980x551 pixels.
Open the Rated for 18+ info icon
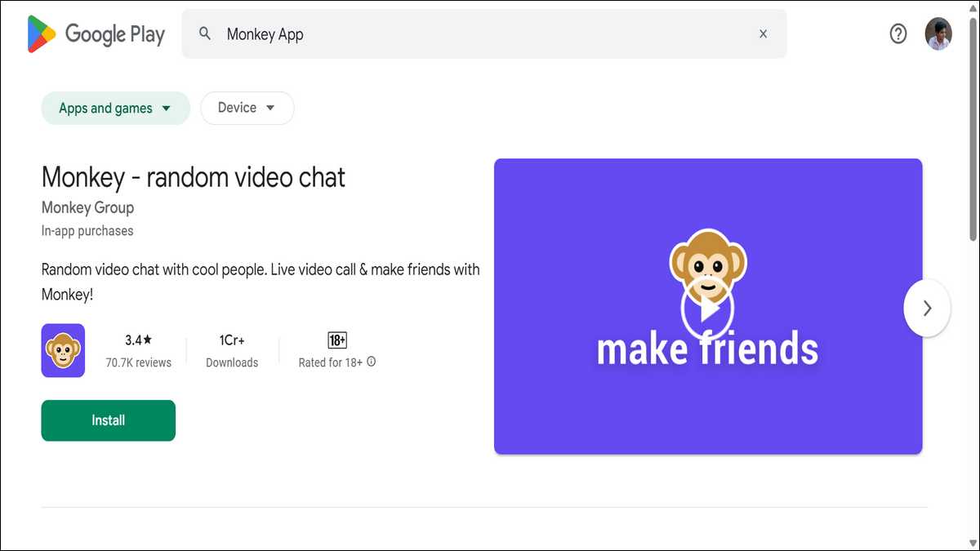pyautogui.click(x=372, y=362)
